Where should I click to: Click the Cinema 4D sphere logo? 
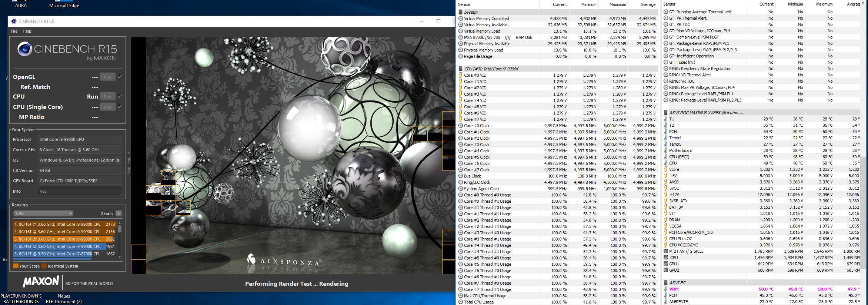[x=25, y=49]
